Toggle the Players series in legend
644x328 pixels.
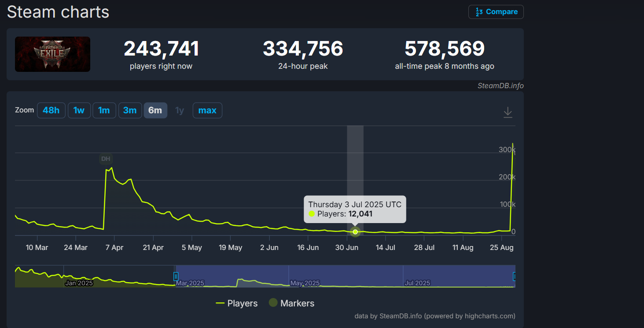tap(236, 303)
